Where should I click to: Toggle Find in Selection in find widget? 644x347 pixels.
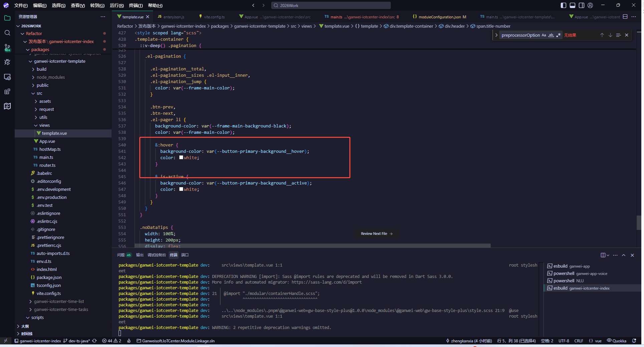point(618,35)
